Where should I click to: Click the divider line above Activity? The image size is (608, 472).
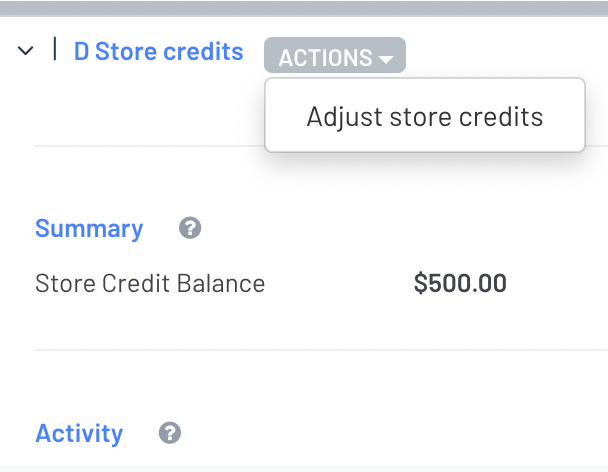click(x=321, y=350)
